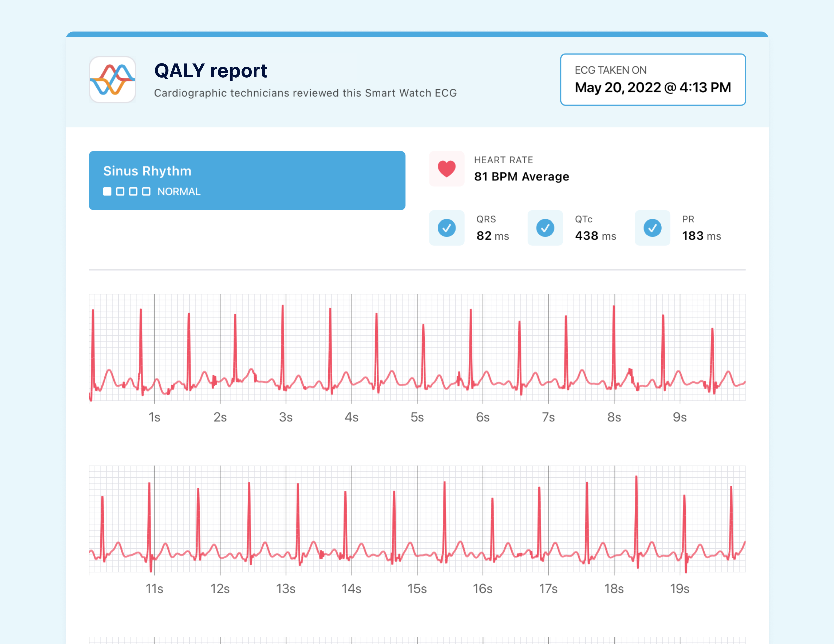834x644 pixels.
Task: Click the 5s time marker label
Action: pyautogui.click(x=417, y=417)
